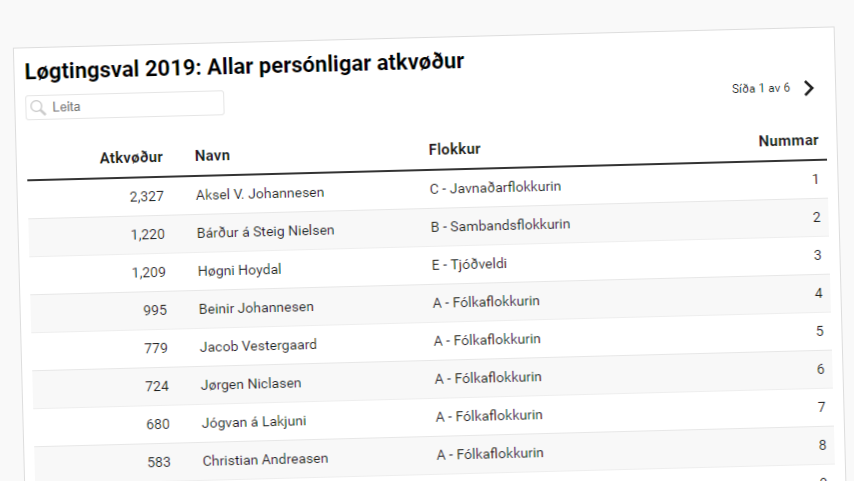Click on Jørgen Niclasen name
The image size is (854, 481).
250,383
